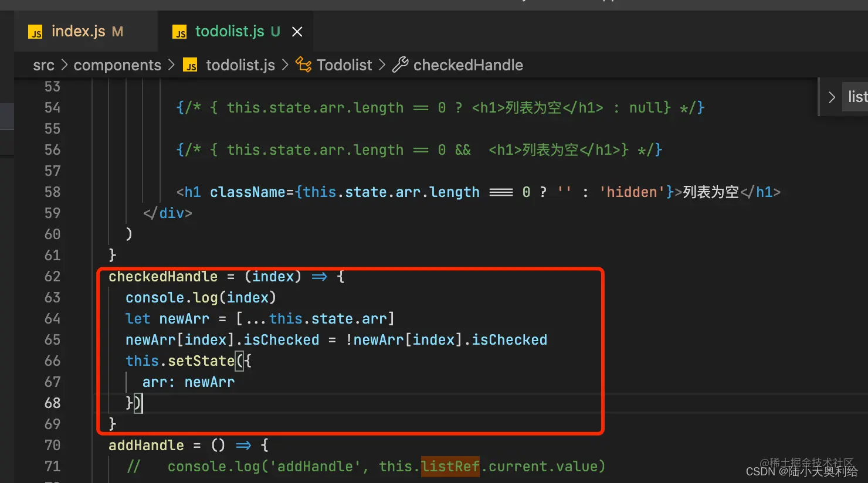Click the checkedHandle wrench symbol icon

[x=400, y=64]
